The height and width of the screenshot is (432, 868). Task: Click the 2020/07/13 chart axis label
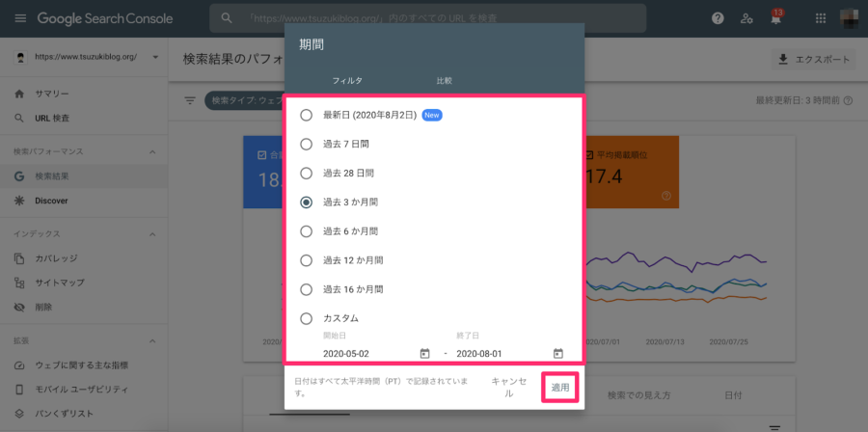pos(665,342)
